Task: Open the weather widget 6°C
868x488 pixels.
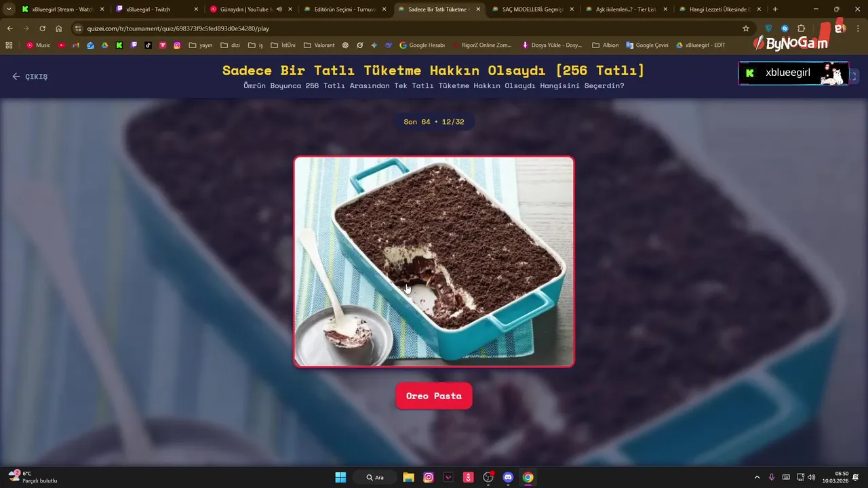Action: (33, 477)
